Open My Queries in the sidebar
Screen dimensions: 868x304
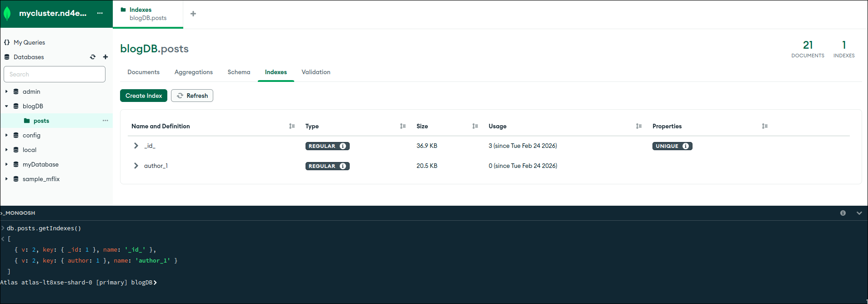[x=29, y=42]
